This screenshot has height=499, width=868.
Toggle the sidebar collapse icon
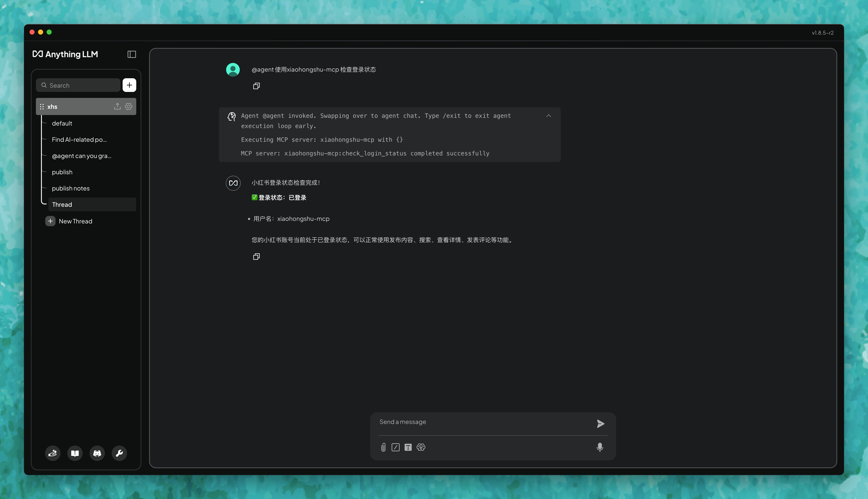tap(132, 55)
